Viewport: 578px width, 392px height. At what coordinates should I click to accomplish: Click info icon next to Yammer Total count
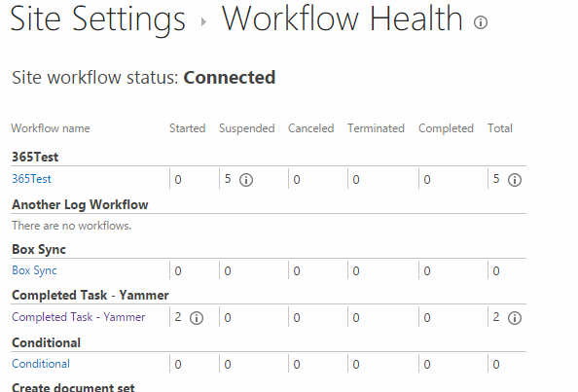click(514, 317)
